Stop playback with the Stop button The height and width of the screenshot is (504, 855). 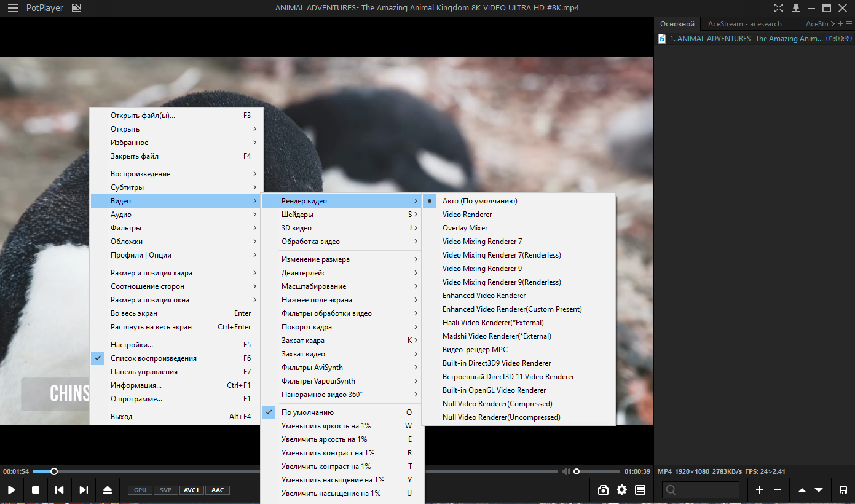pyautogui.click(x=36, y=490)
